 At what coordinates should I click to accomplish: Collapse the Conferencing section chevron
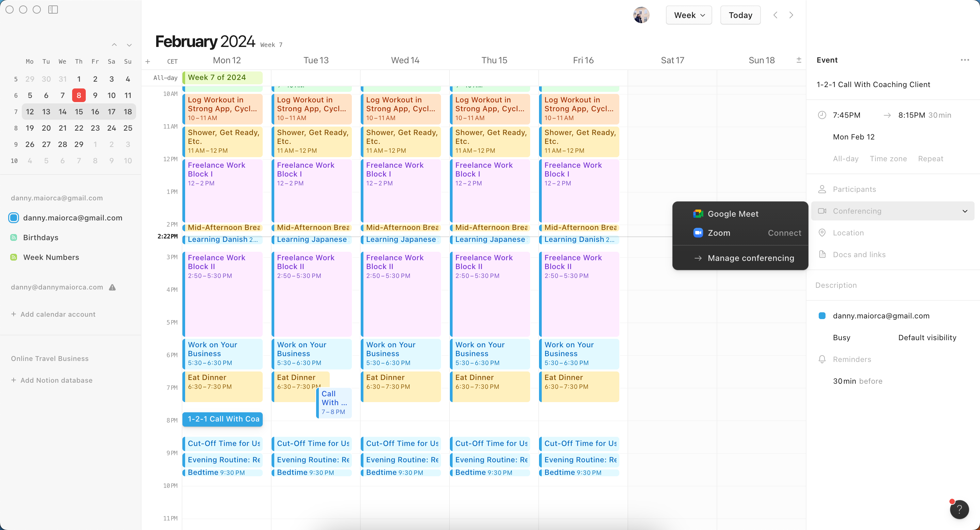965,211
